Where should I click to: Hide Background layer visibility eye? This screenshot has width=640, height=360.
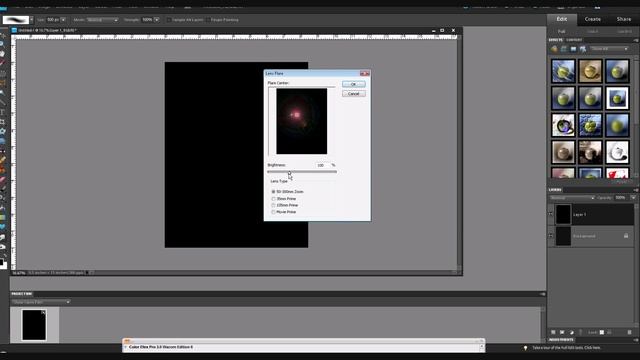coord(551,236)
